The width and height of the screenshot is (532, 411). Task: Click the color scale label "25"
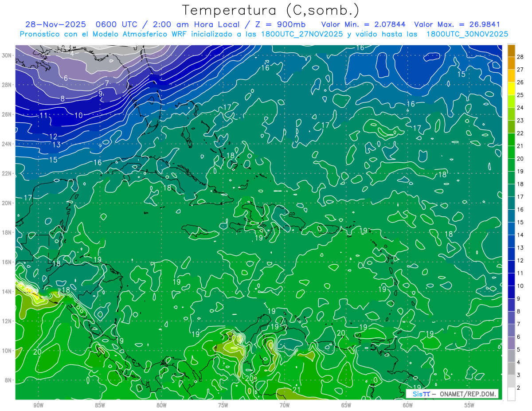pos(520,95)
